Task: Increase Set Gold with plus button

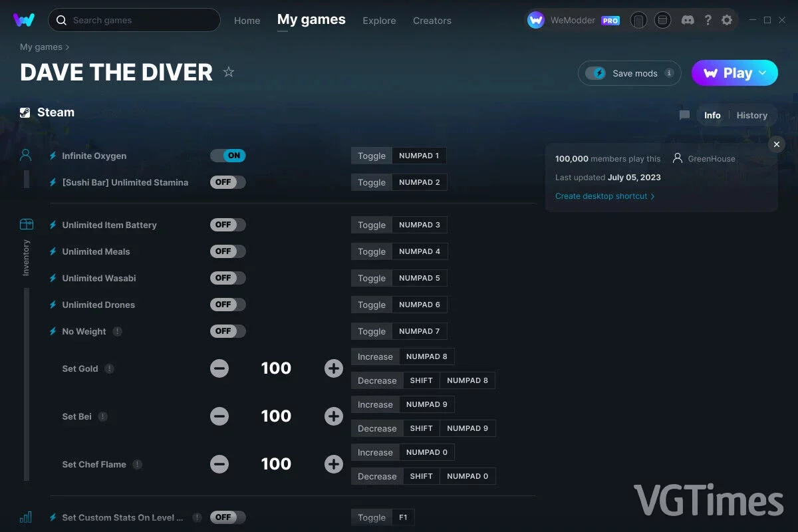Action: coord(334,368)
